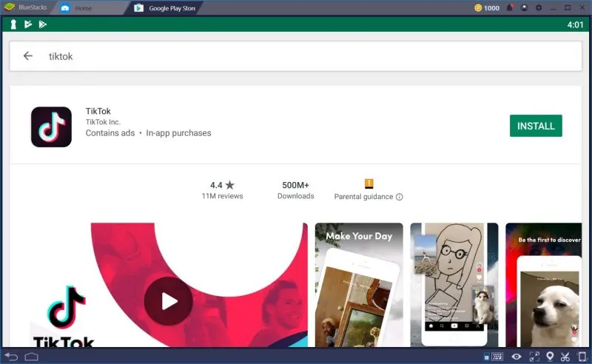Screen dimensions: 592x364
Task: Open the TikTok app icon
Action: click(x=51, y=127)
